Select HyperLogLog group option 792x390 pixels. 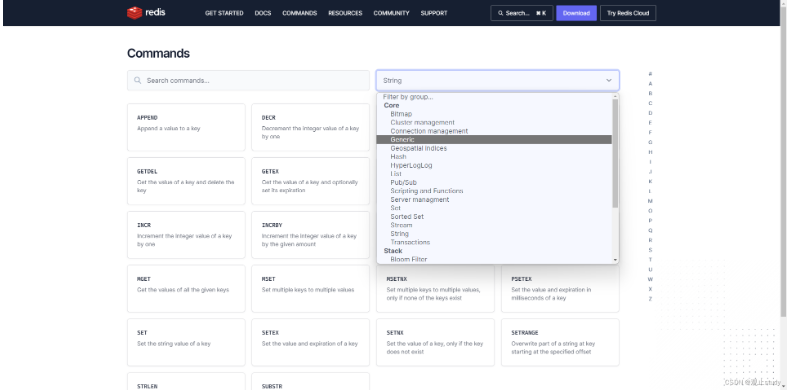point(493,165)
